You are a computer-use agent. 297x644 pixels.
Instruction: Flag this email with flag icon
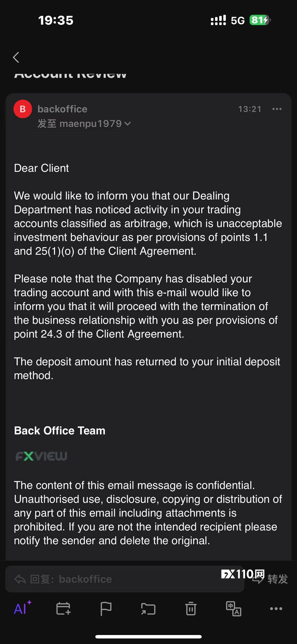tap(106, 608)
